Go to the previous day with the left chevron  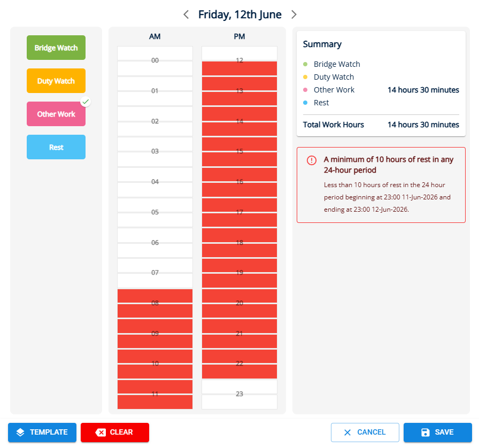(x=186, y=14)
